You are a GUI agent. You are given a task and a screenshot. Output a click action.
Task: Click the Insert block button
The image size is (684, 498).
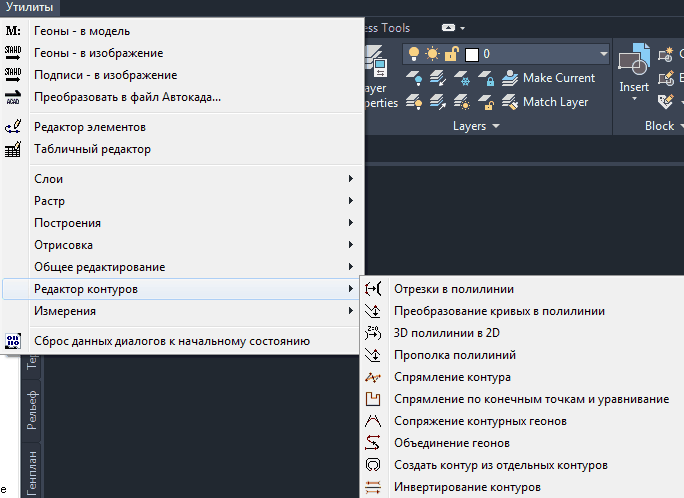(634, 72)
